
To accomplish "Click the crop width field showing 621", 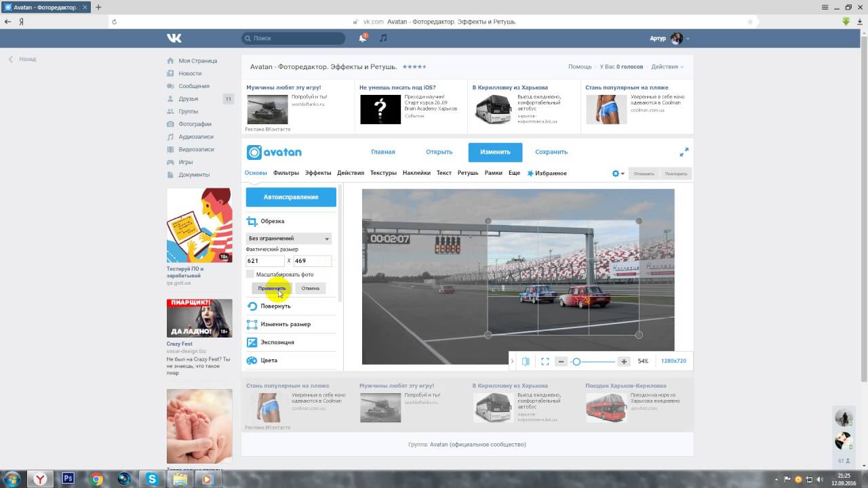I will 264,261.
